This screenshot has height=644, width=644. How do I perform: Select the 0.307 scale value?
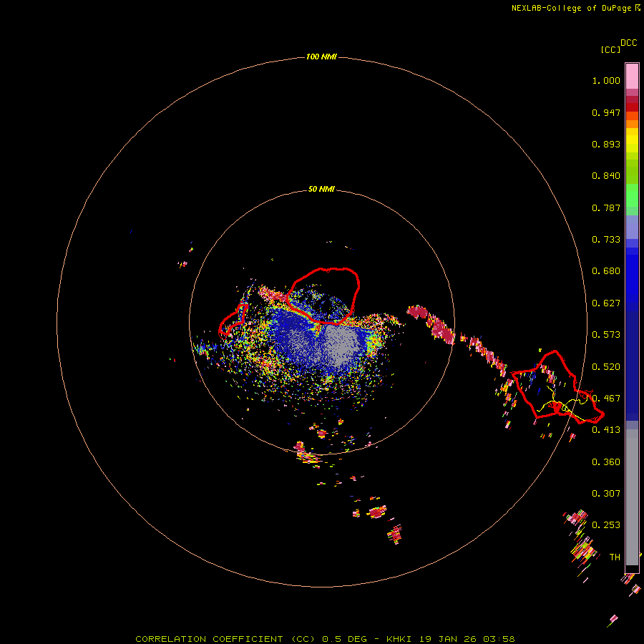[x=606, y=494]
